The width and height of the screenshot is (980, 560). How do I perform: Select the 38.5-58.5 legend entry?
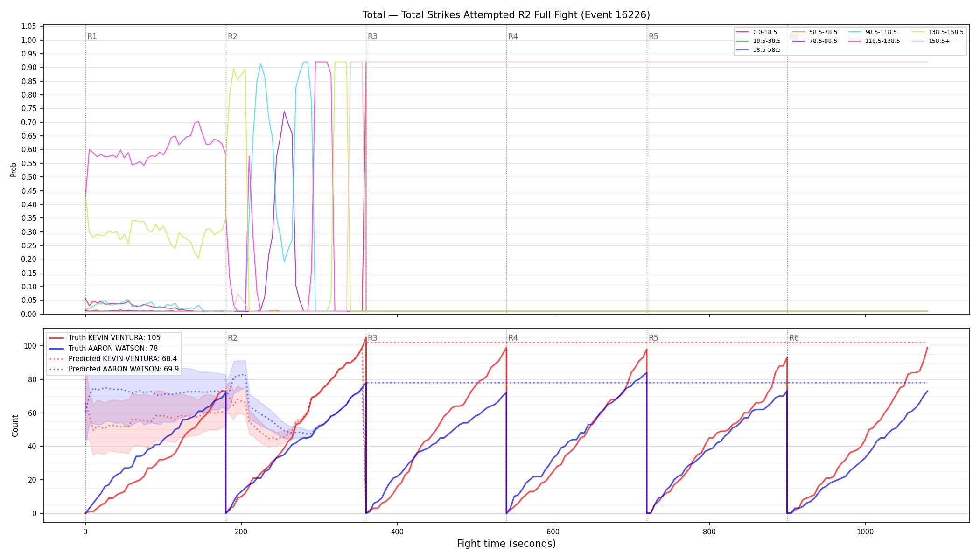(x=758, y=50)
